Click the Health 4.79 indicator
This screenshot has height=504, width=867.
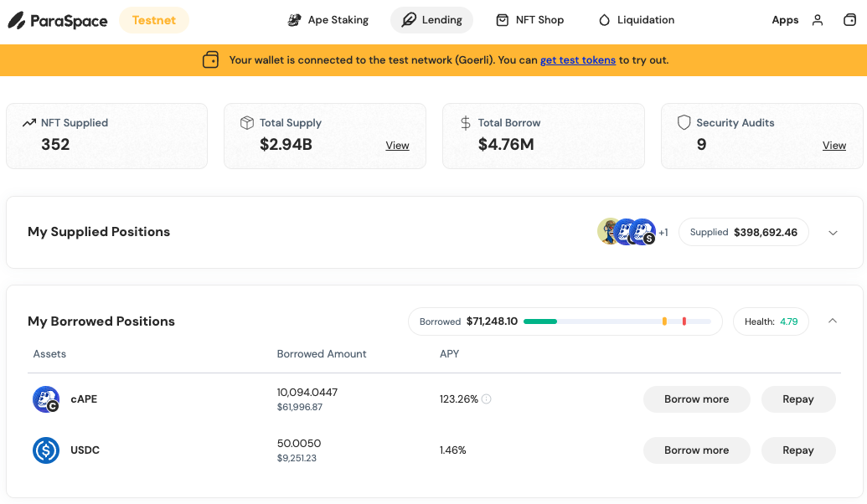point(771,321)
